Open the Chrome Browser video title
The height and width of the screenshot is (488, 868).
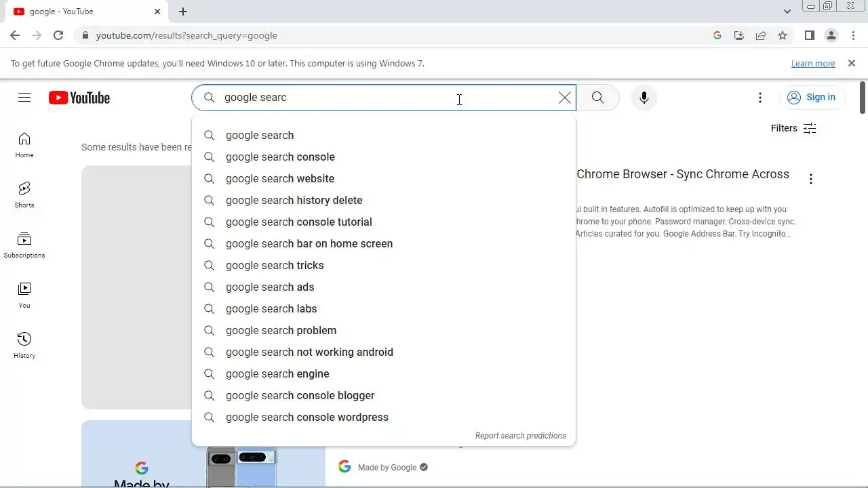coord(683,174)
